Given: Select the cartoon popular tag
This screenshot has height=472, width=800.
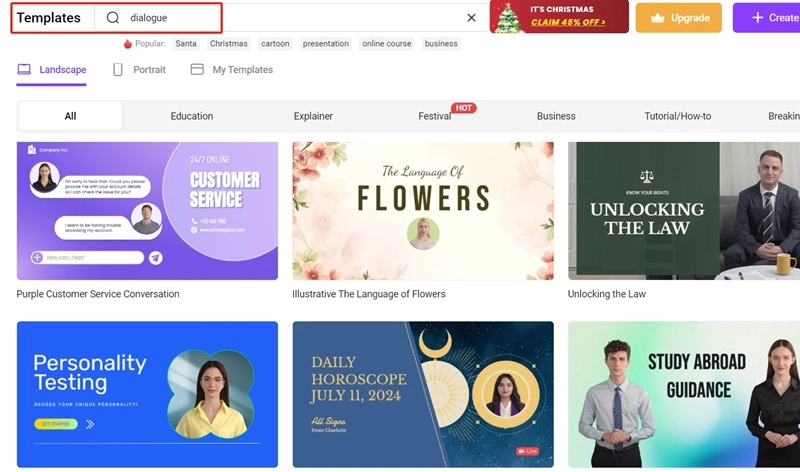Looking at the screenshot, I should [x=275, y=44].
